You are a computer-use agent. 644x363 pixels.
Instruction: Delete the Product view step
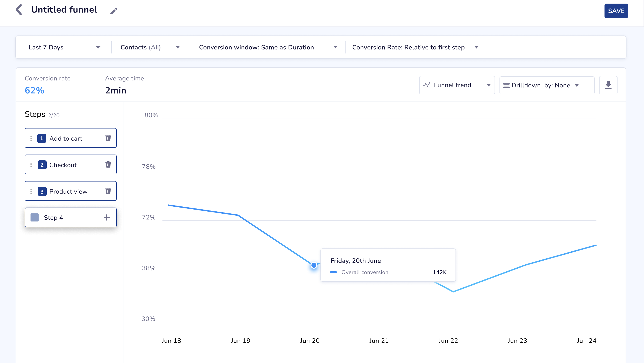[x=108, y=191]
